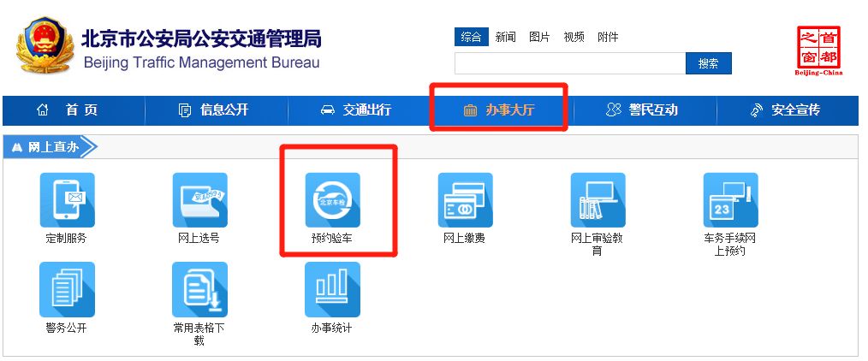The height and width of the screenshot is (361, 868).
Task: Click the 网上直办 section header
Action: (x=51, y=147)
